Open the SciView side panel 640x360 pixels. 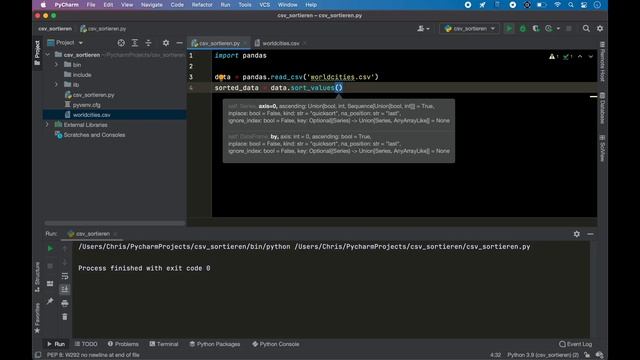pos(602,148)
